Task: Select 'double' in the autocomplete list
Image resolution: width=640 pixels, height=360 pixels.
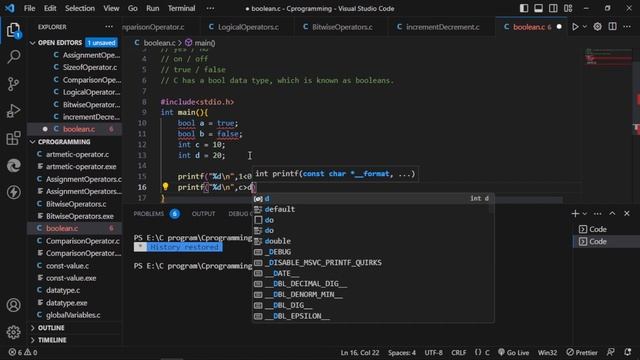Action: coord(373,241)
